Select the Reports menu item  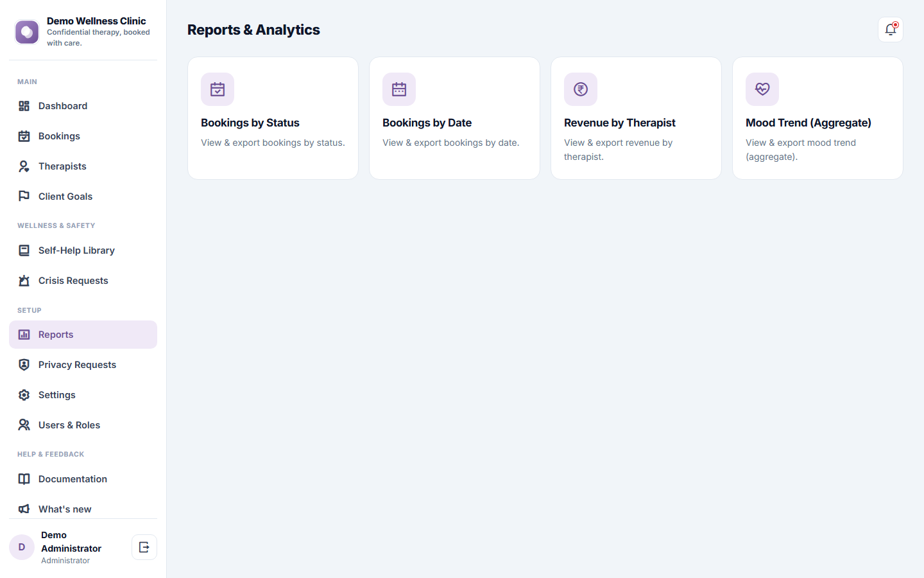click(83, 335)
